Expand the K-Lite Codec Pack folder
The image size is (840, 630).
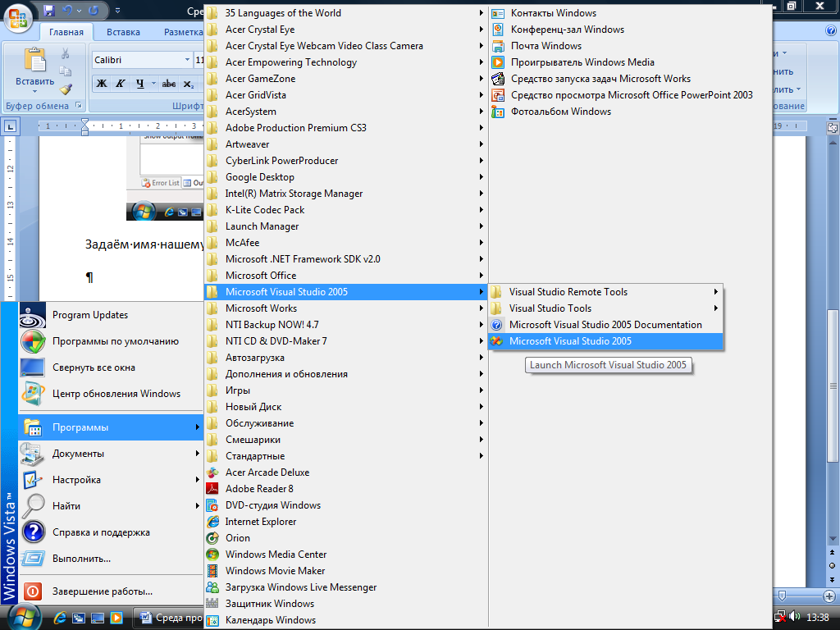pos(346,210)
